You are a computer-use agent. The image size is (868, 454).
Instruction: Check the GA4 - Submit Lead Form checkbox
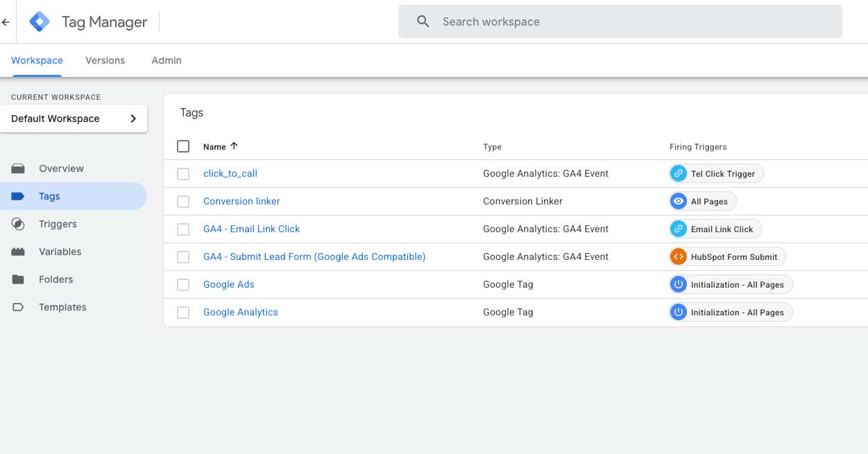click(x=183, y=257)
